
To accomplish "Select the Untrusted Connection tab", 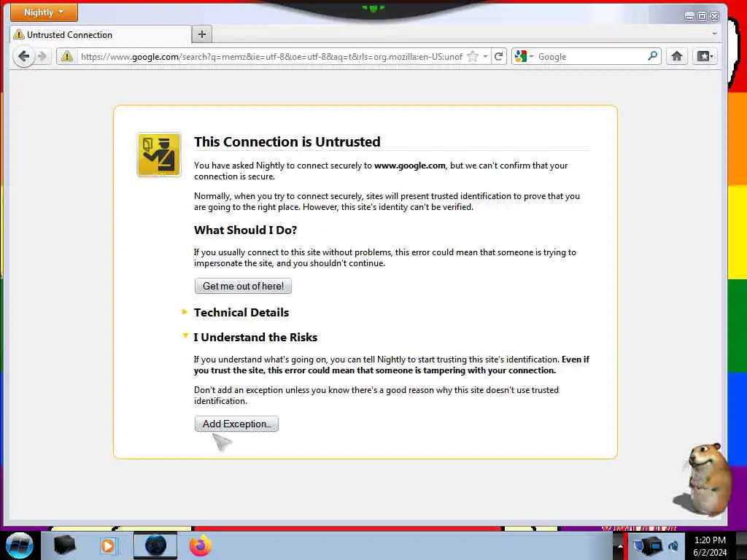I will tap(100, 35).
